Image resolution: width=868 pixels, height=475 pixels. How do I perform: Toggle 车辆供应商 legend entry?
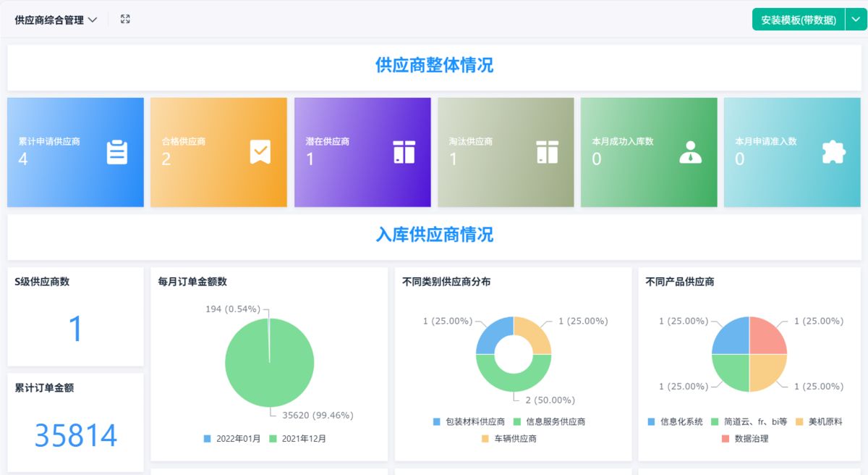(x=509, y=439)
